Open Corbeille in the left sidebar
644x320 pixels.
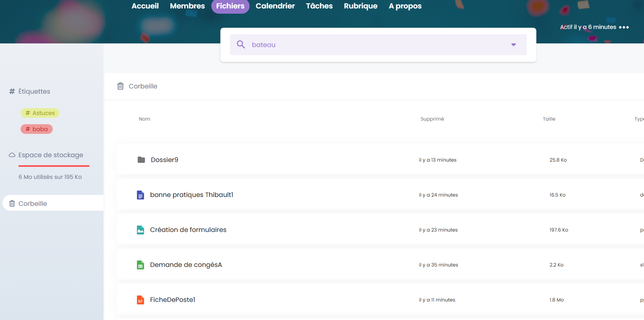tap(33, 203)
